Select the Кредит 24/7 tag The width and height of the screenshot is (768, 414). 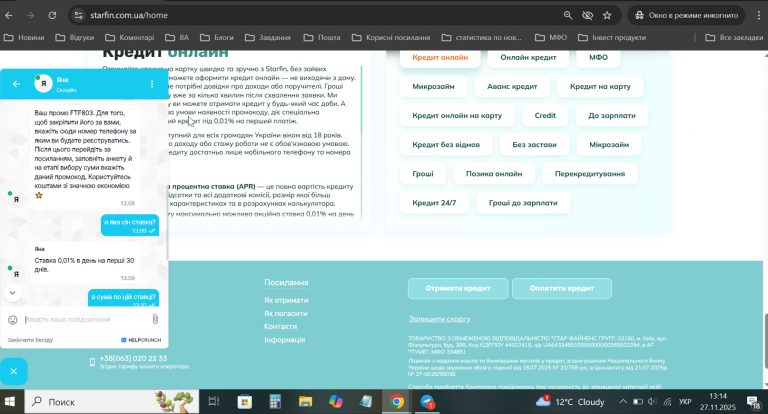[x=434, y=203]
